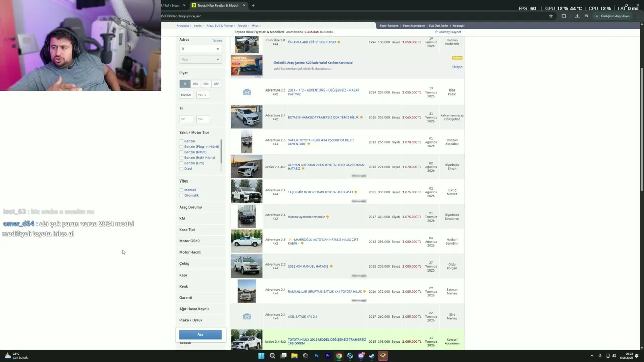
Task: Tick the Benzin (Hibrit) checkbox
Action: [x=181, y=152]
